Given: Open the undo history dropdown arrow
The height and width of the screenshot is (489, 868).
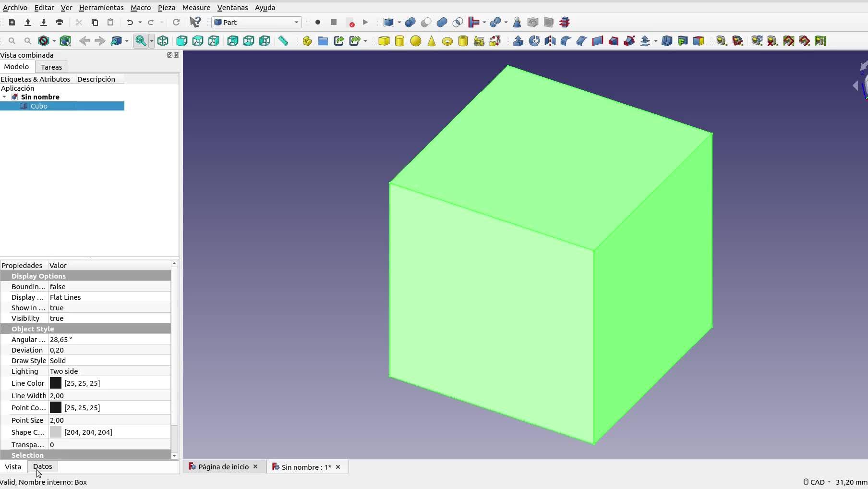Looking at the screenshot, I should point(140,22).
